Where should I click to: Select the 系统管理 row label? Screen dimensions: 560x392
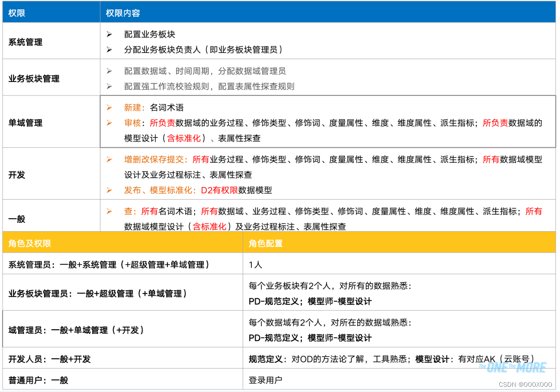[x=25, y=42]
